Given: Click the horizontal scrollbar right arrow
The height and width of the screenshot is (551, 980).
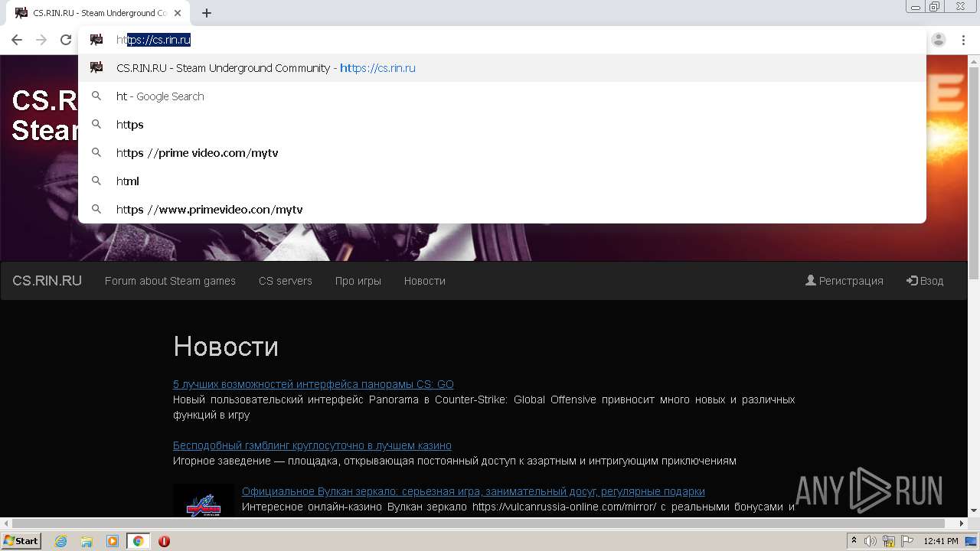Looking at the screenshot, I should 962,523.
